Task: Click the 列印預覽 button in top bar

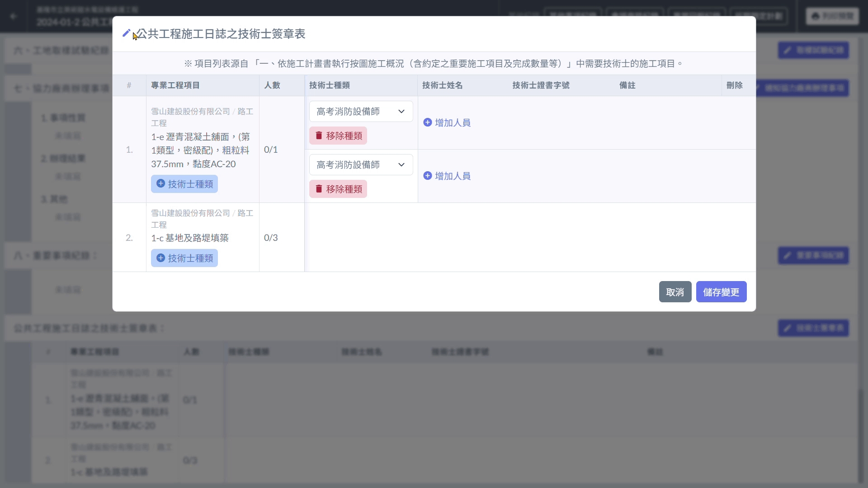Action: [x=832, y=16]
